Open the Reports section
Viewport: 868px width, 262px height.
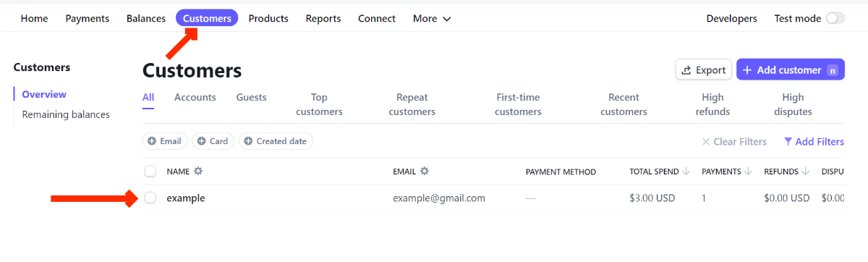pos(323,19)
